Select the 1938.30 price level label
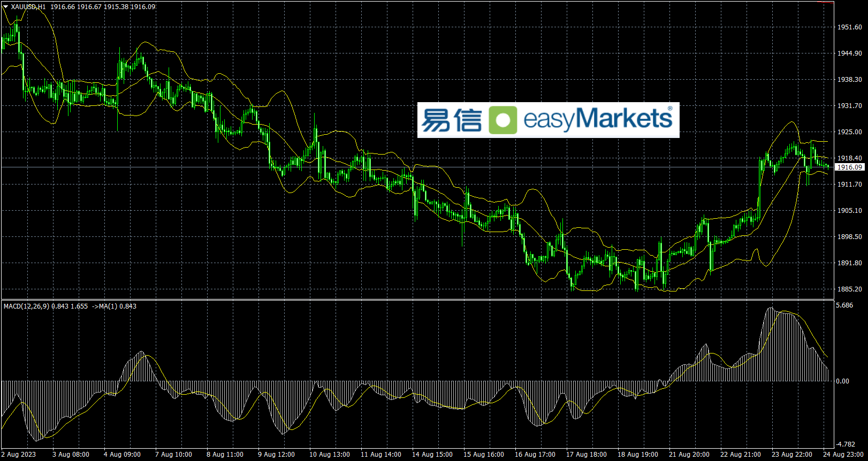The height and width of the screenshot is (461, 868). (x=849, y=80)
